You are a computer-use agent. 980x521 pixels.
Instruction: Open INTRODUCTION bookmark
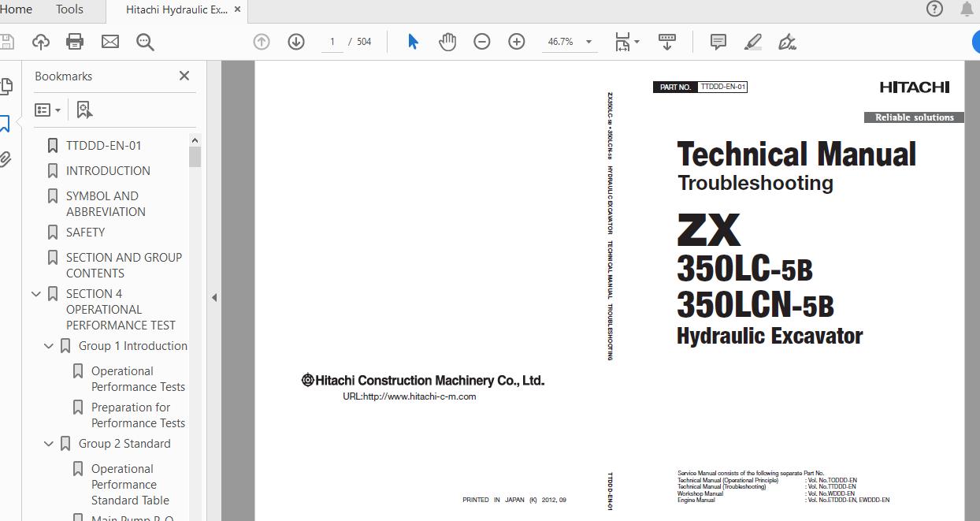coord(108,171)
